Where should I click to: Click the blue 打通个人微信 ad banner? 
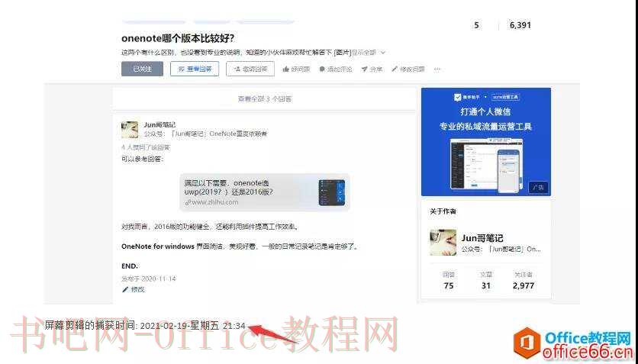(486, 142)
